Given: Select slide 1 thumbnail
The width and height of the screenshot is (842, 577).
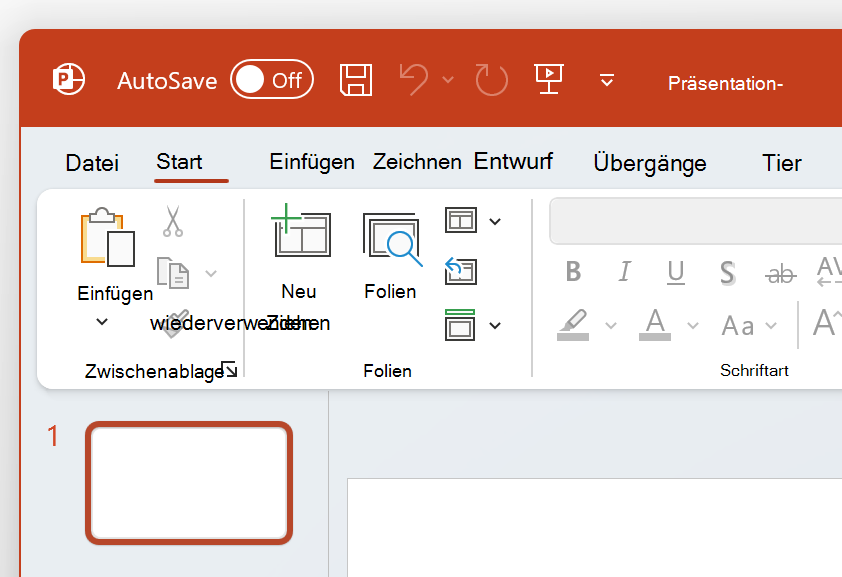Looking at the screenshot, I should coord(189,483).
